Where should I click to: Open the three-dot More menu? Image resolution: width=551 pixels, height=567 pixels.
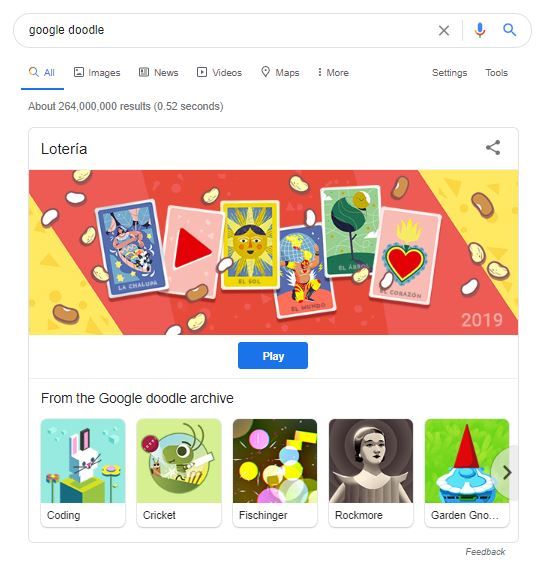click(333, 73)
